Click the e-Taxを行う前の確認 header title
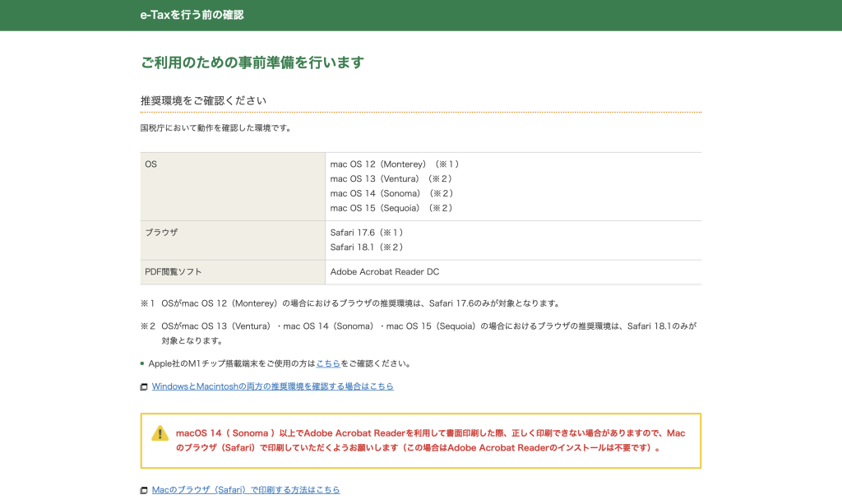 [x=192, y=15]
